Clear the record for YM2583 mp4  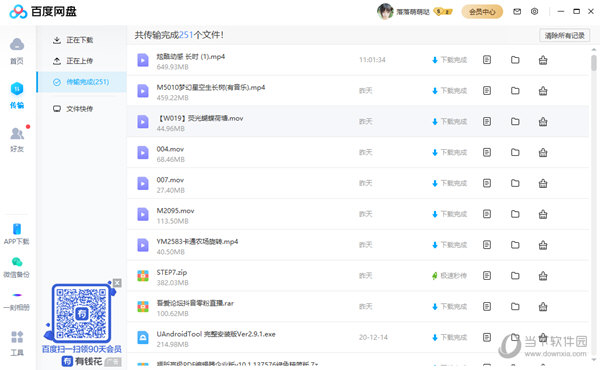(x=543, y=244)
